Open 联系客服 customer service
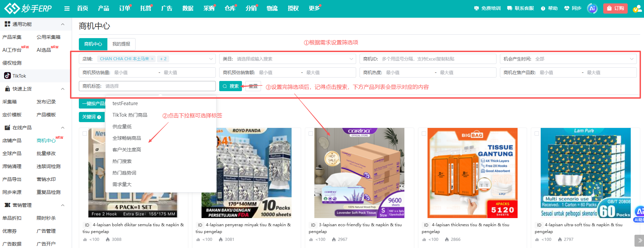The image size is (644, 248). [520, 8]
